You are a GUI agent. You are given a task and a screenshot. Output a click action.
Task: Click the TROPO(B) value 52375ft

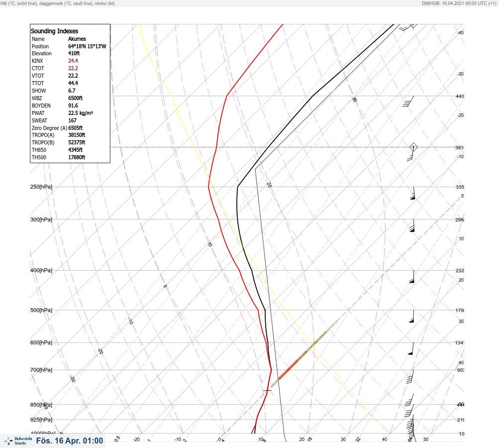click(77, 142)
